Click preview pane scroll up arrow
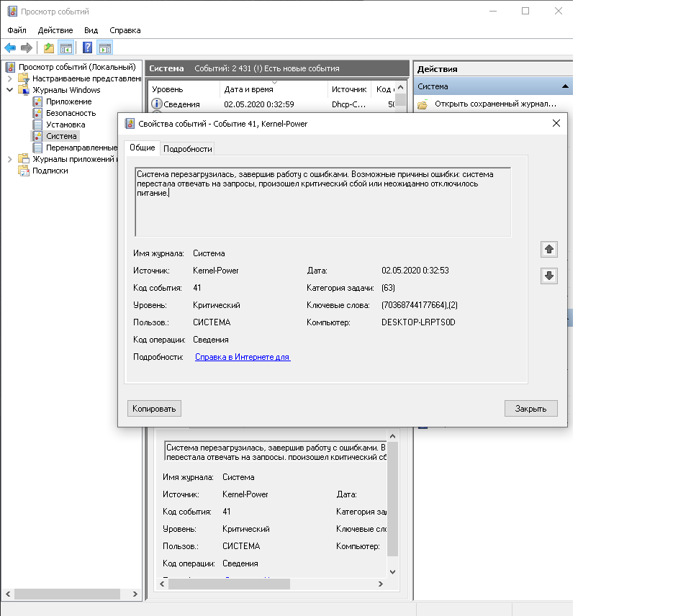 (392, 436)
